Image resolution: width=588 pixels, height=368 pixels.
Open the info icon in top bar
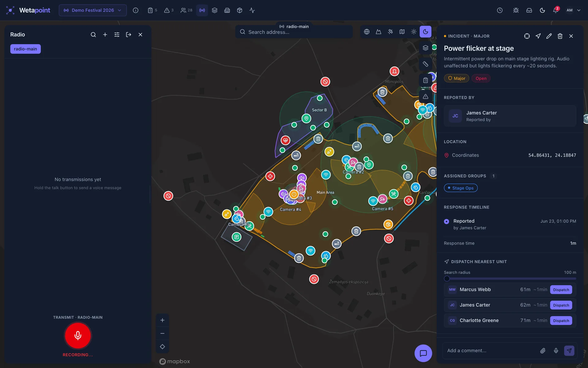point(135,10)
